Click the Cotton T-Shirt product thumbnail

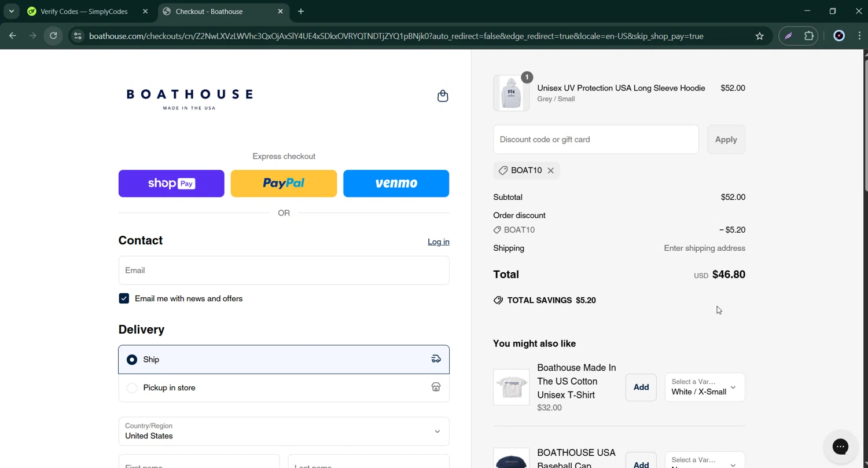click(511, 387)
